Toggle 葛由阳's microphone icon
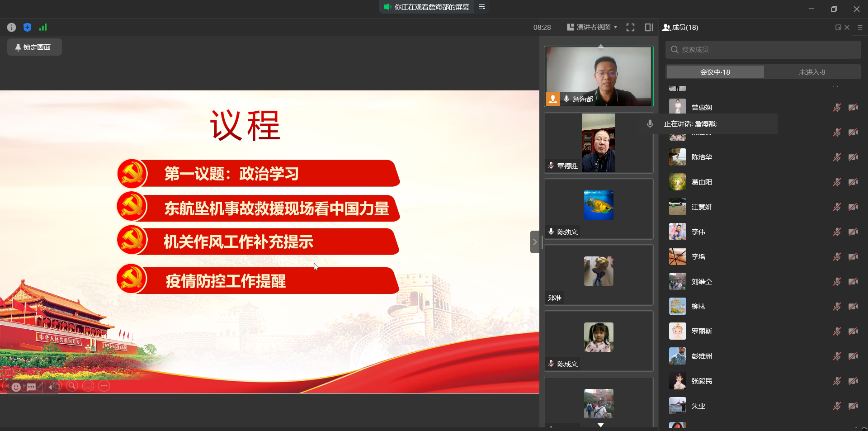This screenshot has height=431, width=868. (x=837, y=182)
